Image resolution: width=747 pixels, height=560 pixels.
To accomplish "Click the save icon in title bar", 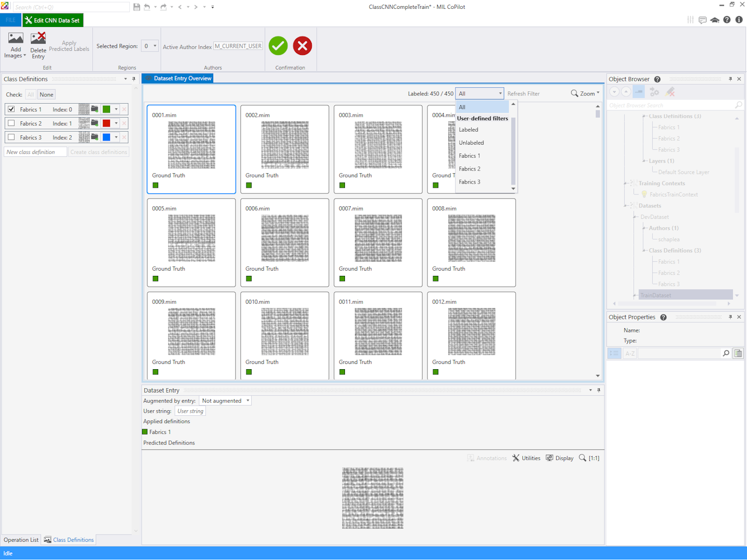I will click(x=136, y=7).
